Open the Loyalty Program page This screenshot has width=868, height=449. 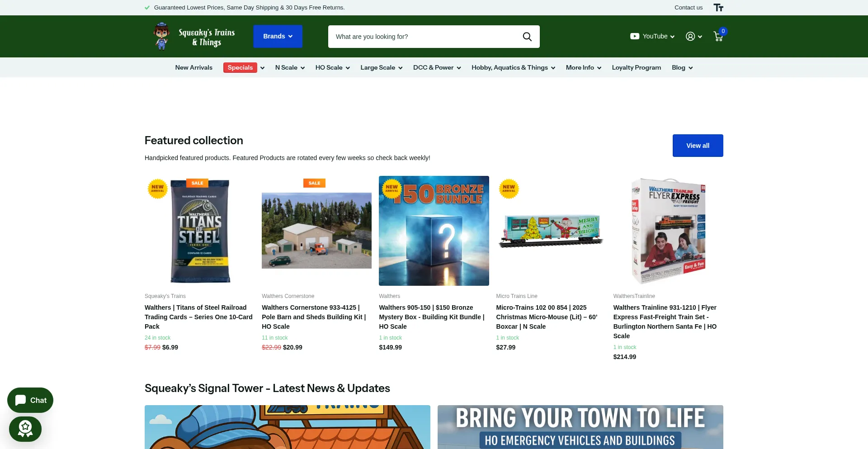[636, 67]
